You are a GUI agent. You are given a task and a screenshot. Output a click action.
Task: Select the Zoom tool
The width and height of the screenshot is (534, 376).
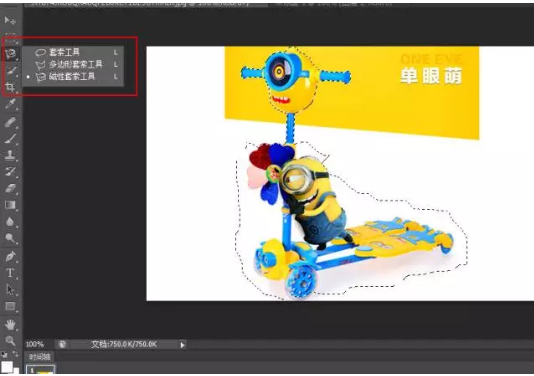click(11, 341)
